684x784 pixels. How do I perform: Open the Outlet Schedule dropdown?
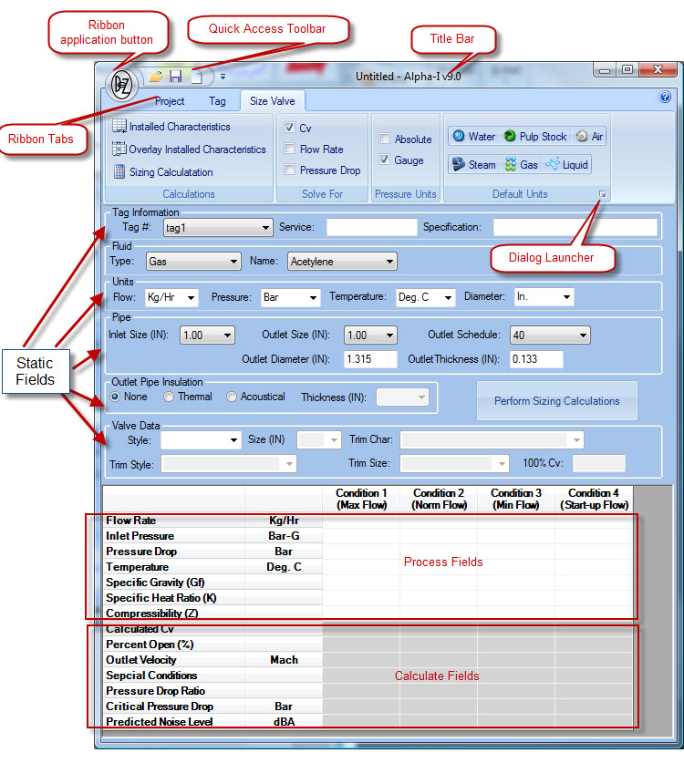(x=550, y=335)
